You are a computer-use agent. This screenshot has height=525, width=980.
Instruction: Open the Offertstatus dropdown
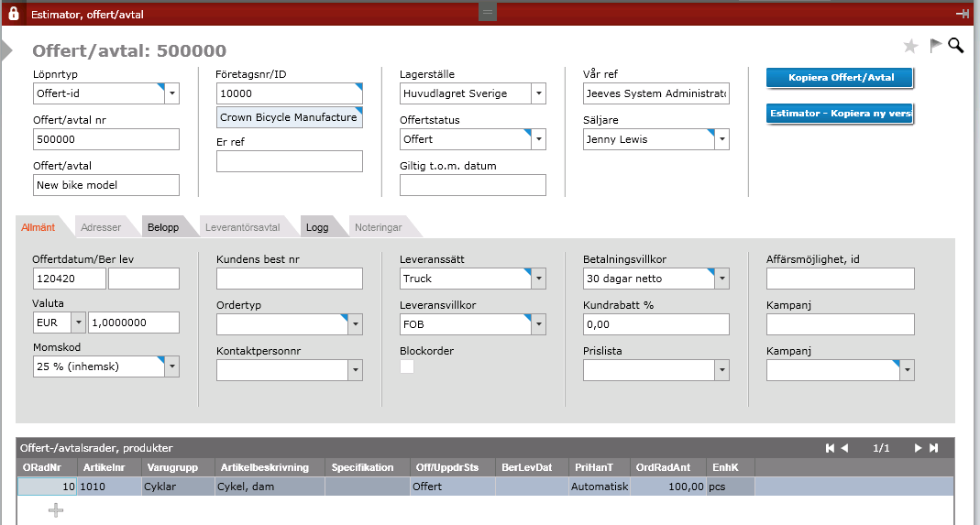pos(539,139)
